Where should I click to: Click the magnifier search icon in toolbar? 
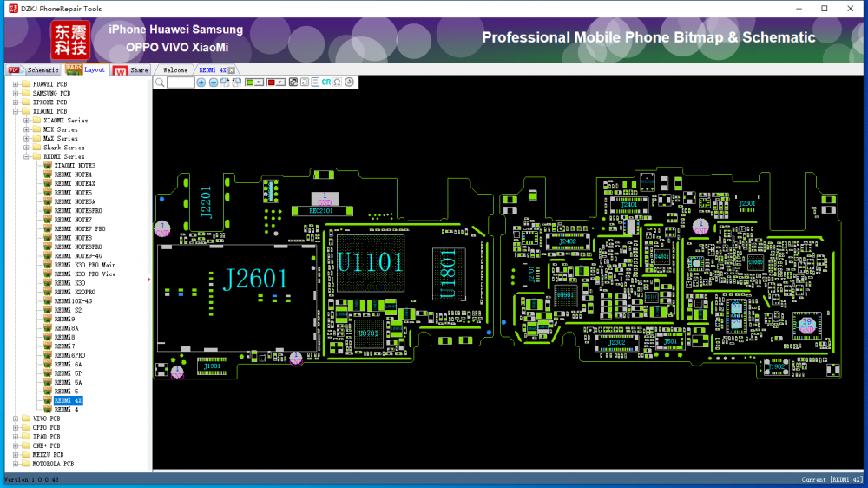160,82
